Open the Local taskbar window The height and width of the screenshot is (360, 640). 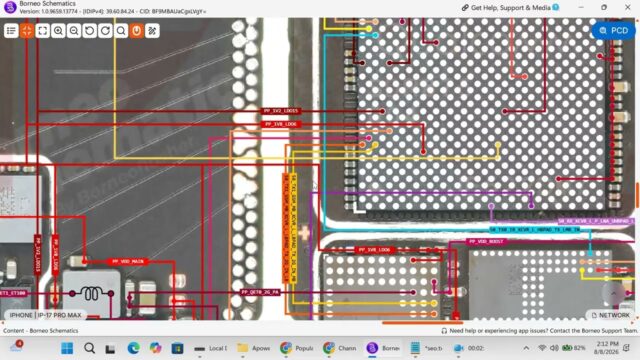(x=211, y=348)
